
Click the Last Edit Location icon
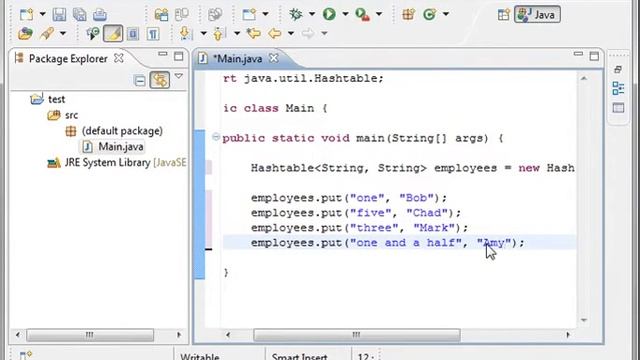coord(253,33)
